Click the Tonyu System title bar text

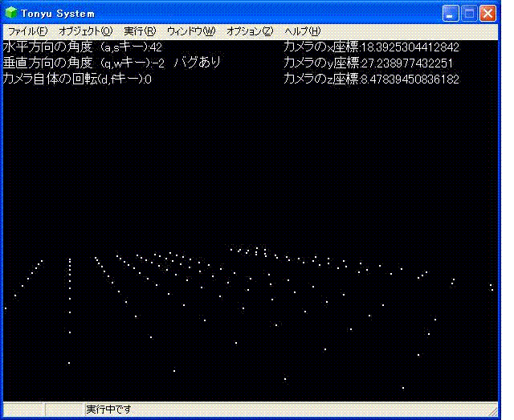click(x=58, y=14)
